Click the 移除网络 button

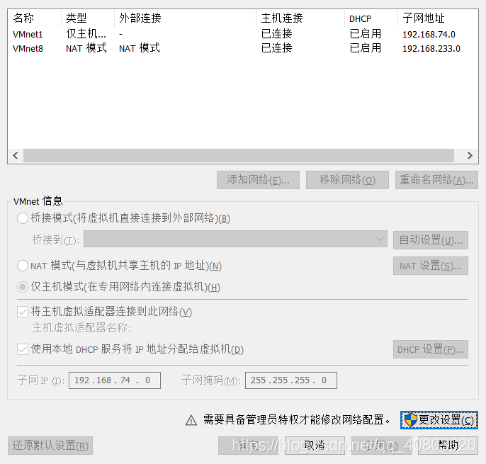click(347, 180)
